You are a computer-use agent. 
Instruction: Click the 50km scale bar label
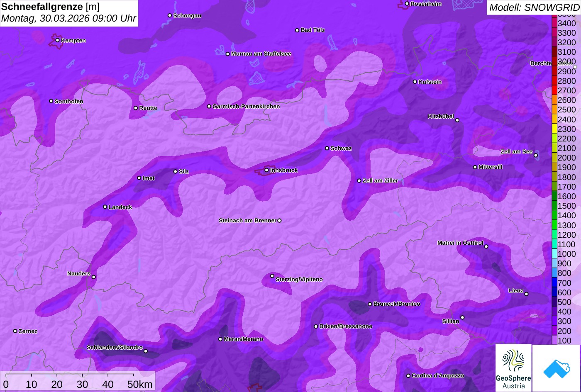point(140,384)
